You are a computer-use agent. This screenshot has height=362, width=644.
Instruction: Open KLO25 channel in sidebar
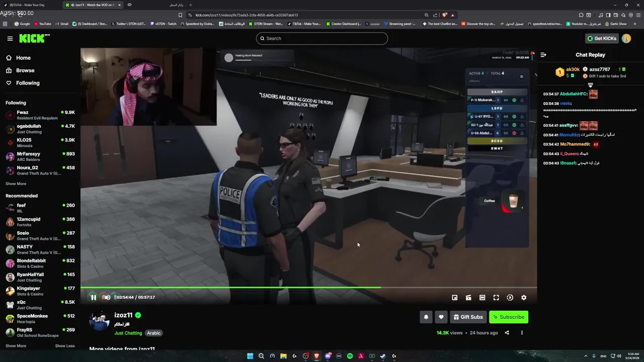pos(40,143)
